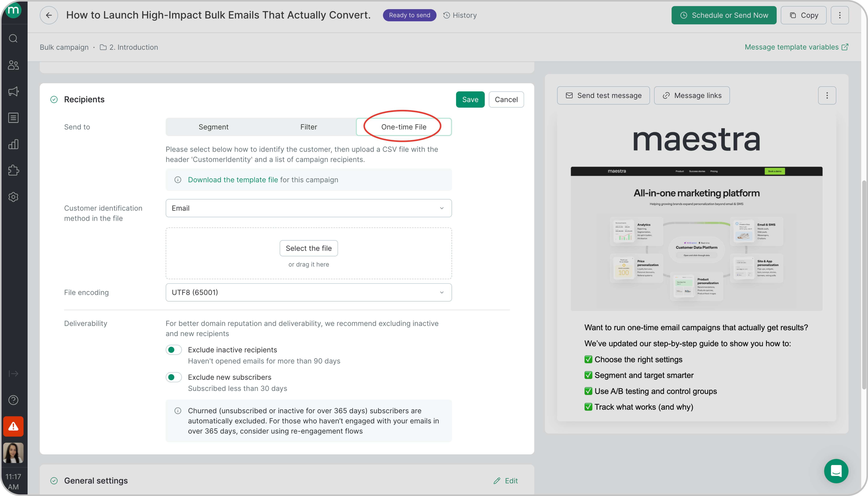Open the chat support bubble
Screen dimensions: 868x496
[836, 471]
